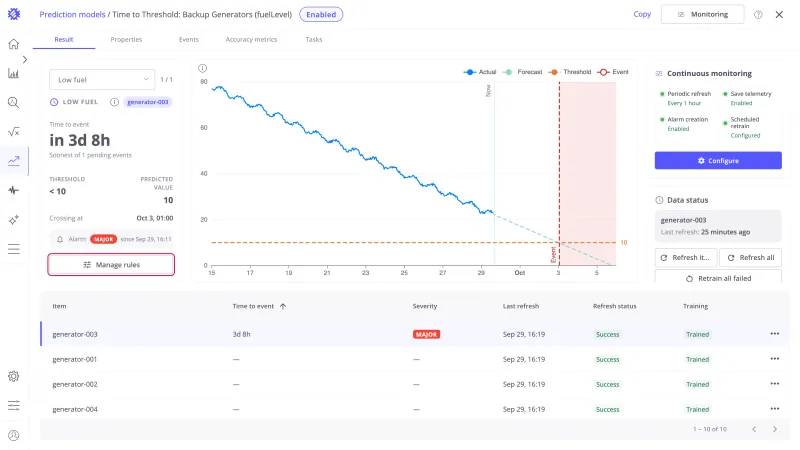Click the Severity column header
The height and width of the screenshot is (450, 800).
point(424,306)
